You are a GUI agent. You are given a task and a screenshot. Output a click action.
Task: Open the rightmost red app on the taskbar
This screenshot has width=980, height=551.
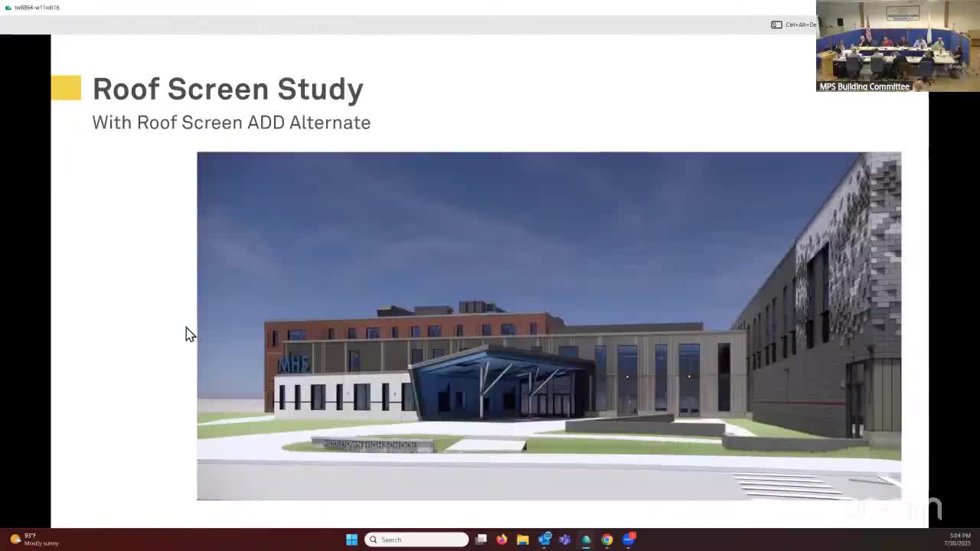(629, 540)
